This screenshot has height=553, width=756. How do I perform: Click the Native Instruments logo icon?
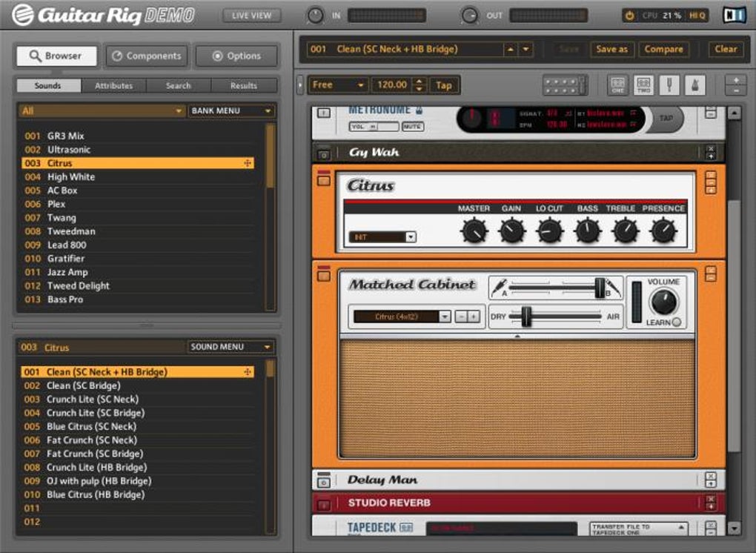[734, 15]
